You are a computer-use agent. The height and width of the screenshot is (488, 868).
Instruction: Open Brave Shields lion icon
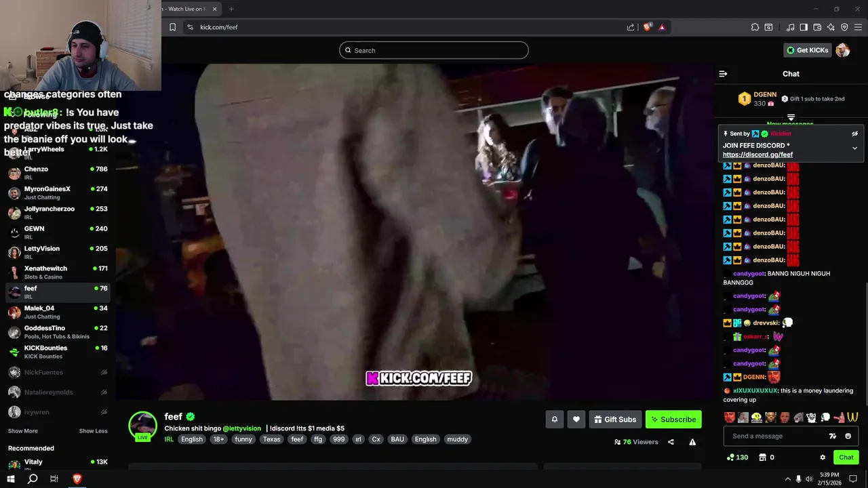[x=648, y=27]
